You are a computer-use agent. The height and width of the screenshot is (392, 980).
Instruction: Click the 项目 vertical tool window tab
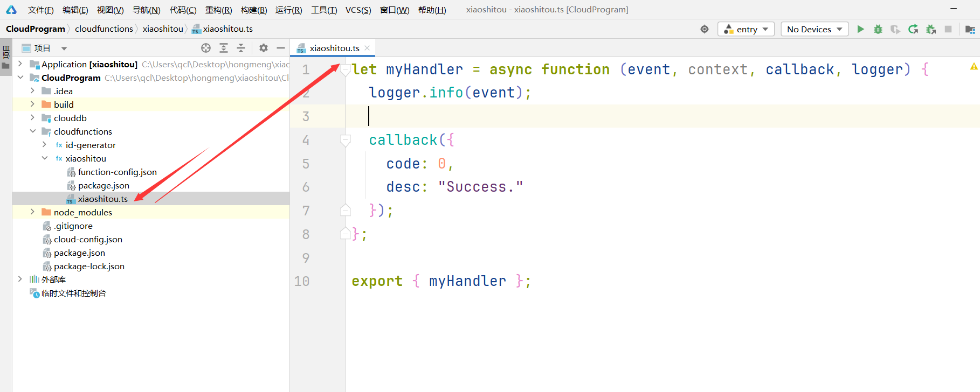pyautogui.click(x=6, y=57)
